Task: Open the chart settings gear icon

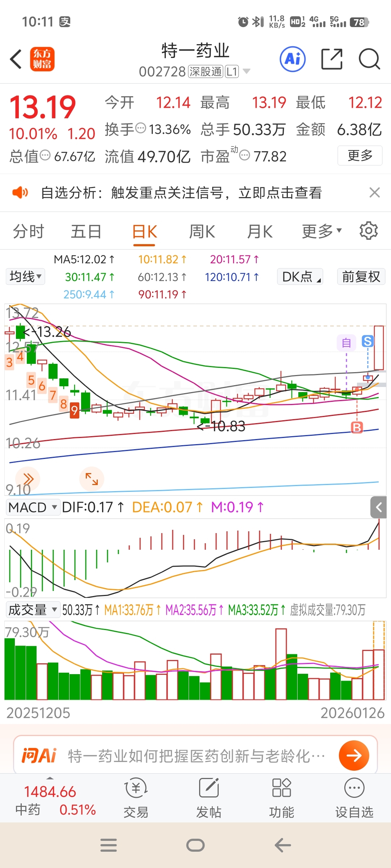Action: click(x=369, y=231)
